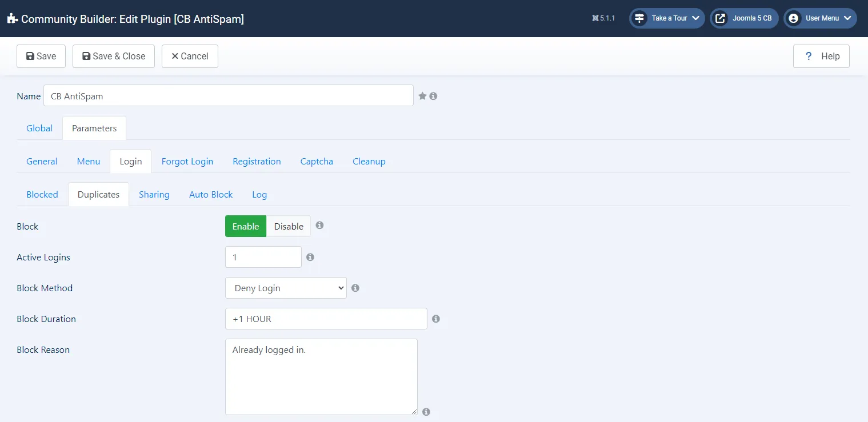The width and height of the screenshot is (868, 422).
Task: Select the Duplicates tab
Action: (x=98, y=194)
